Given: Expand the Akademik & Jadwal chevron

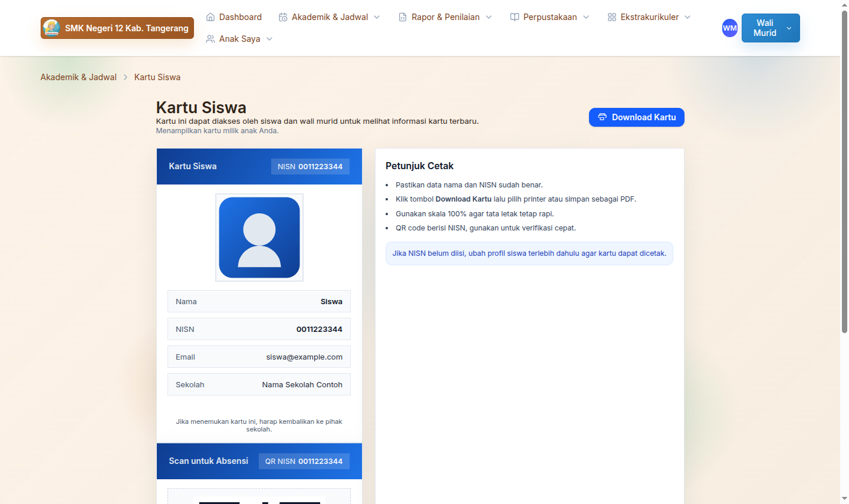Looking at the screenshot, I should (377, 17).
